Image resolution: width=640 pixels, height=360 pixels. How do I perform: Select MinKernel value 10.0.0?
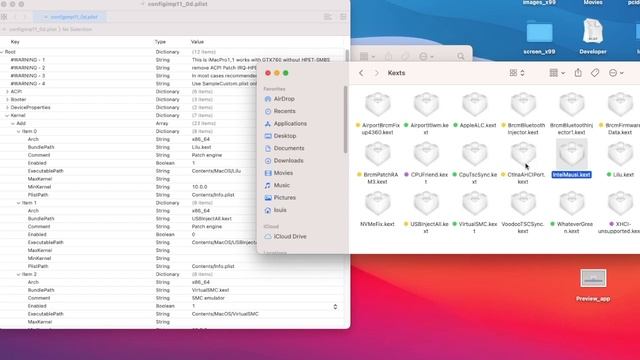click(x=199, y=187)
